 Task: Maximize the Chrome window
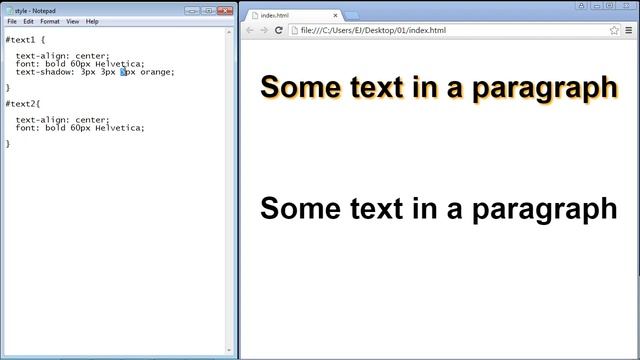pyautogui.click(x=609, y=5)
